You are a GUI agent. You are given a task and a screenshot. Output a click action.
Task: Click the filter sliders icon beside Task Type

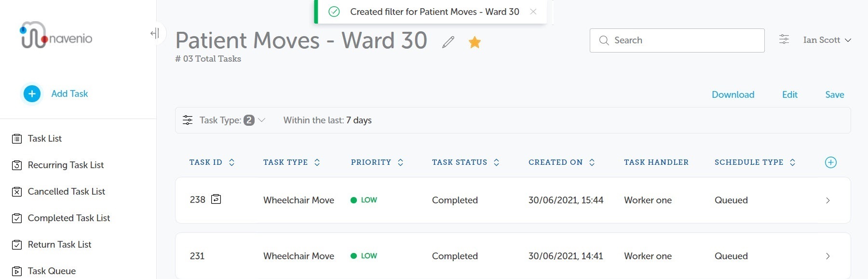pyautogui.click(x=188, y=120)
